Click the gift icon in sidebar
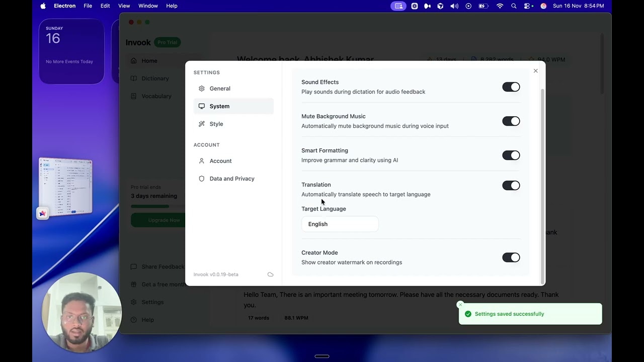644x362 pixels. (133, 285)
